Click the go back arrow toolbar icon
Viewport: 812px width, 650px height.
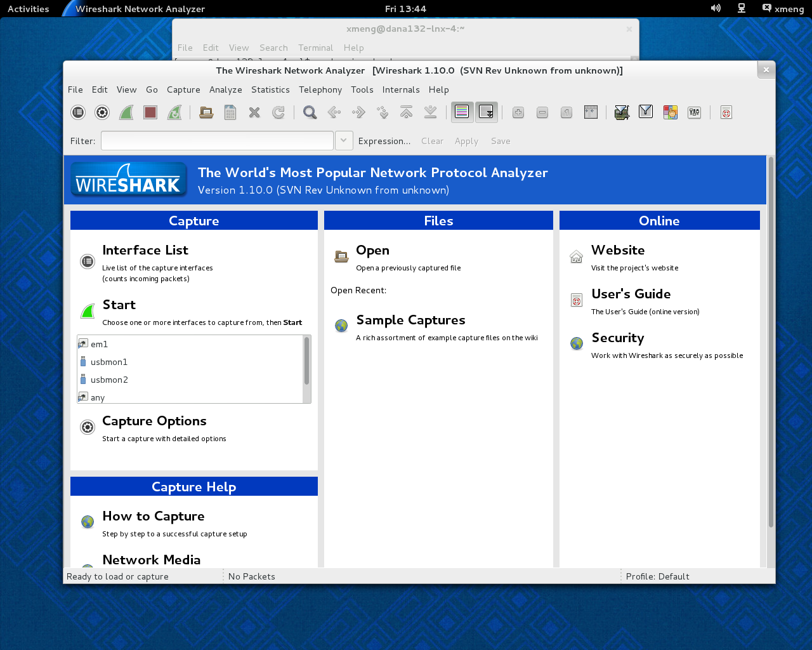pyautogui.click(x=334, y=112)
